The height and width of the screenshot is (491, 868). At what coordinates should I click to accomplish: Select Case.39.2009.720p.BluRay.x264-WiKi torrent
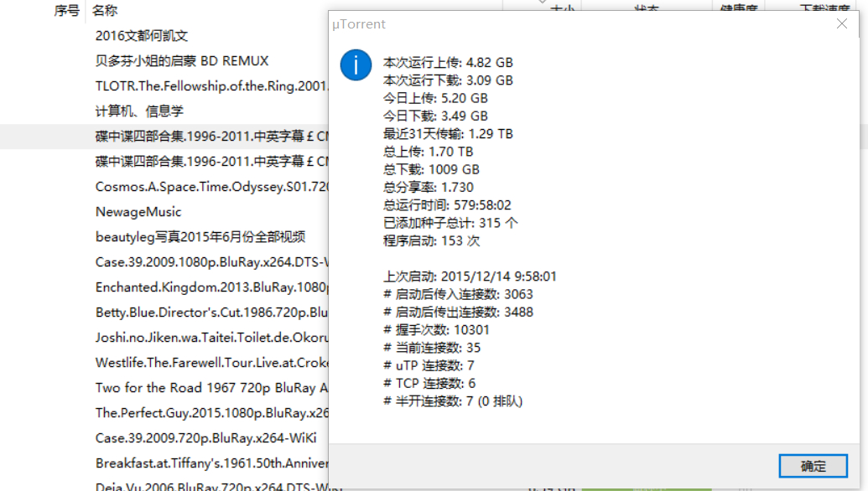(x=206, y=438)
